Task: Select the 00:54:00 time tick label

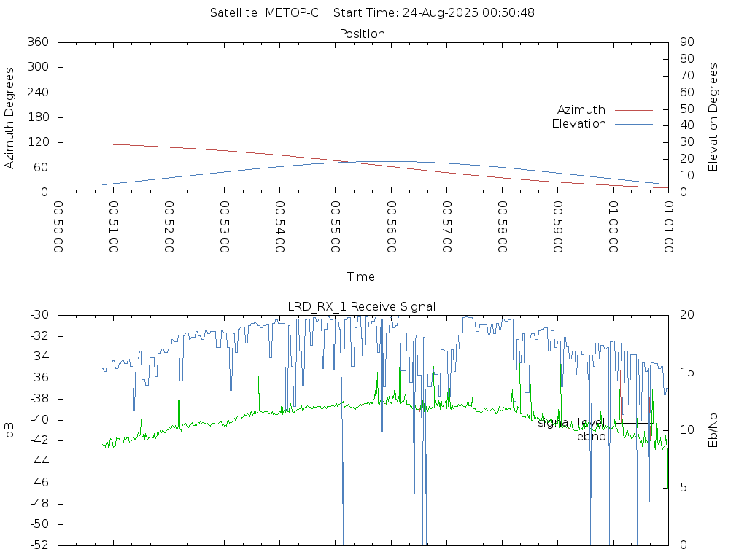Action: pyautogui.click(x=280, y=227)
